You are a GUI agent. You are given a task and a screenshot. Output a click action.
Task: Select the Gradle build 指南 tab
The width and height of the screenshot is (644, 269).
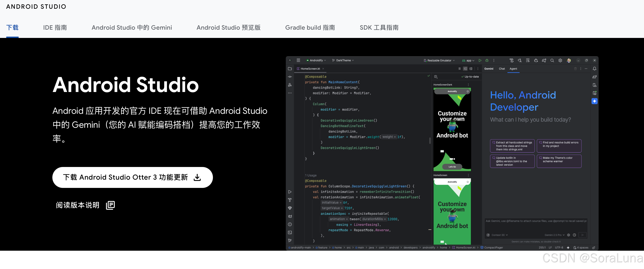(310, 27)
